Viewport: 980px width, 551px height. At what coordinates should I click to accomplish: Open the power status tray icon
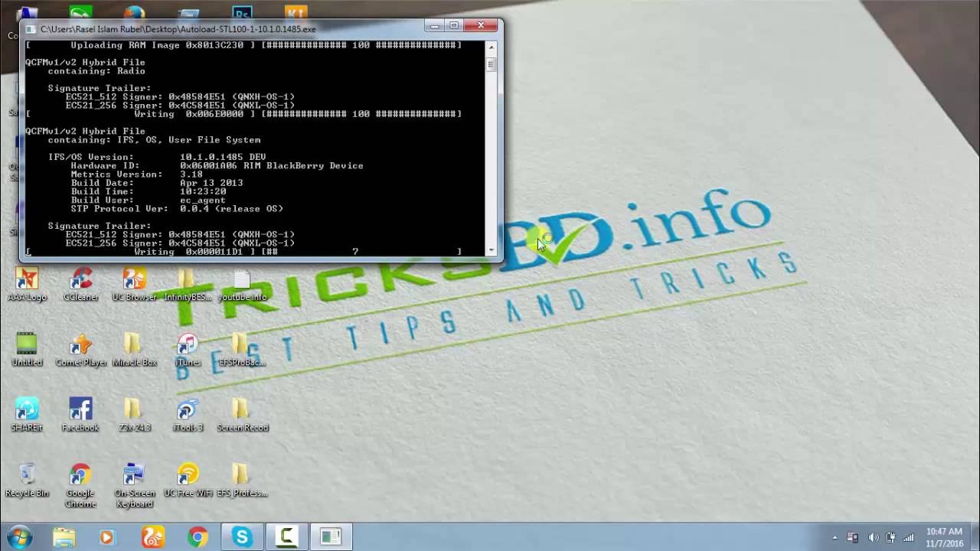pyautogui.click(x=890, y=538)
